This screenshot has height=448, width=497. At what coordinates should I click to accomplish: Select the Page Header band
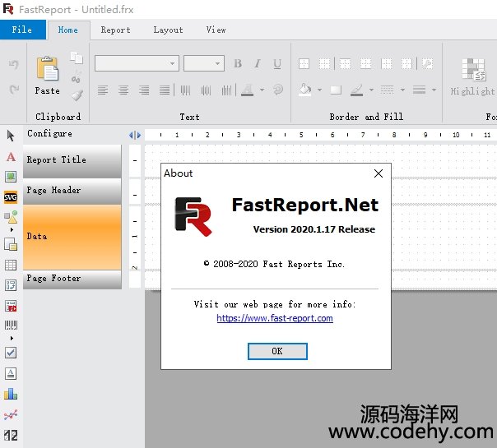point(72,192)
